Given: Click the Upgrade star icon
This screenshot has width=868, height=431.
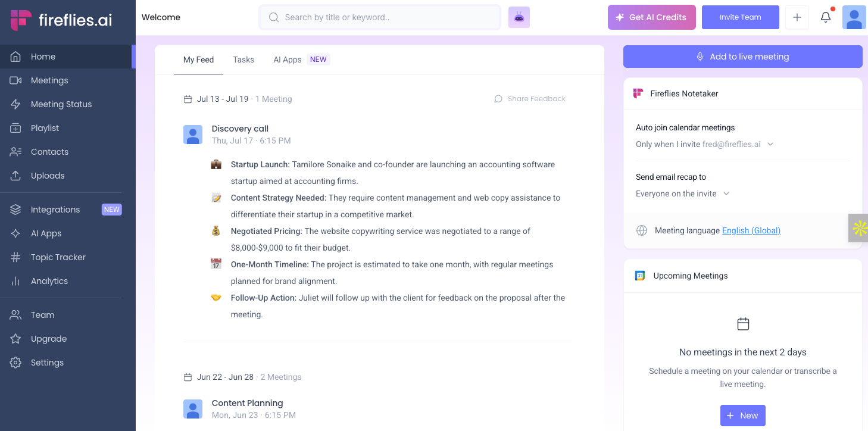Looking at the screenshot, I should pos(15,339).
